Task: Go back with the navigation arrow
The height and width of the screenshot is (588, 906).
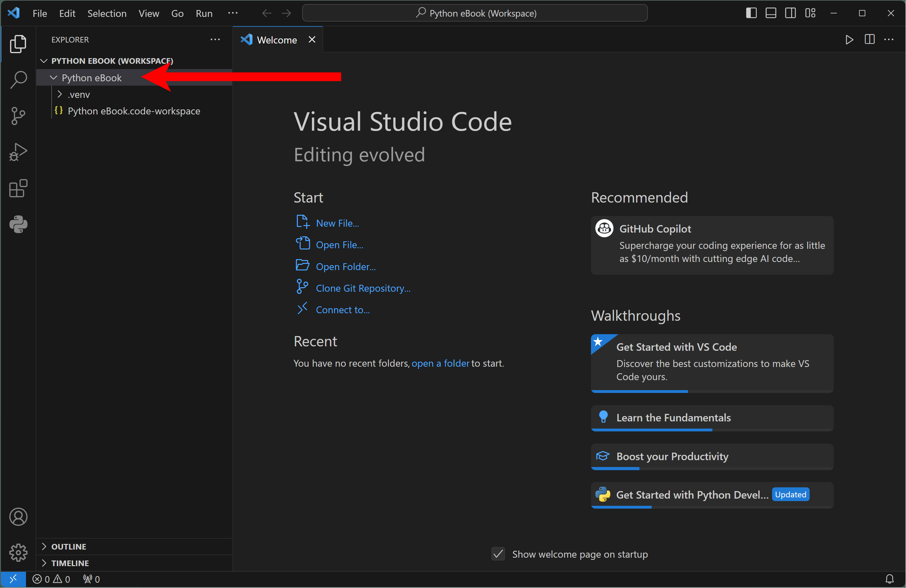Action: (267, 13)
